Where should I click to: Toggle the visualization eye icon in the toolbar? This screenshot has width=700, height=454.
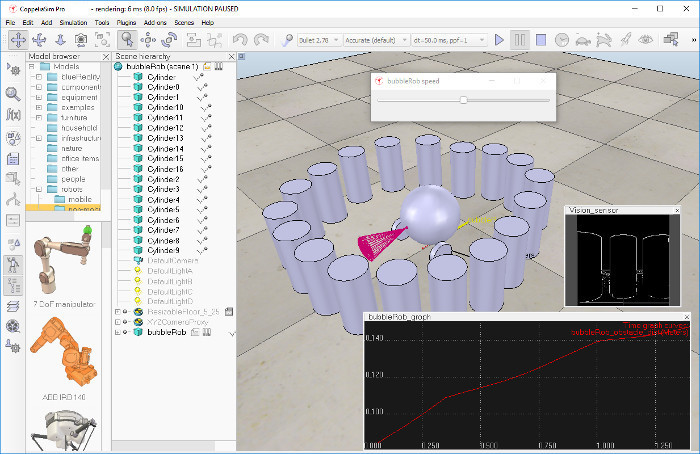coord(646,40)
